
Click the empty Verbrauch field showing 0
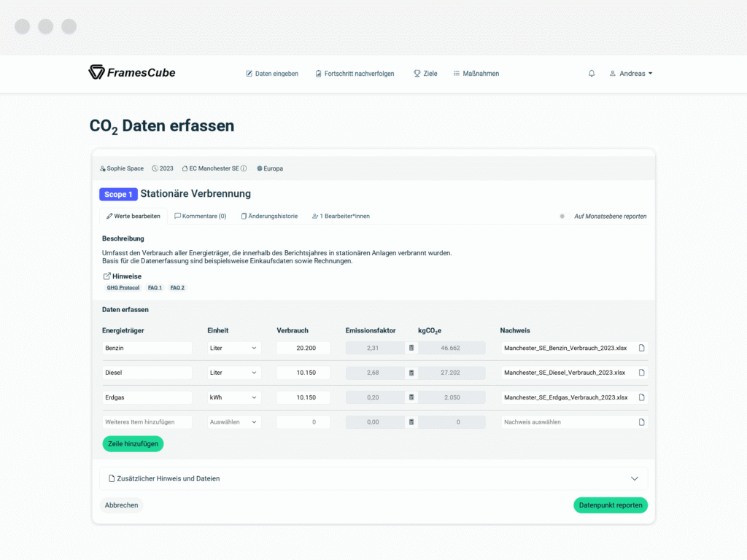tap(303, 422)
